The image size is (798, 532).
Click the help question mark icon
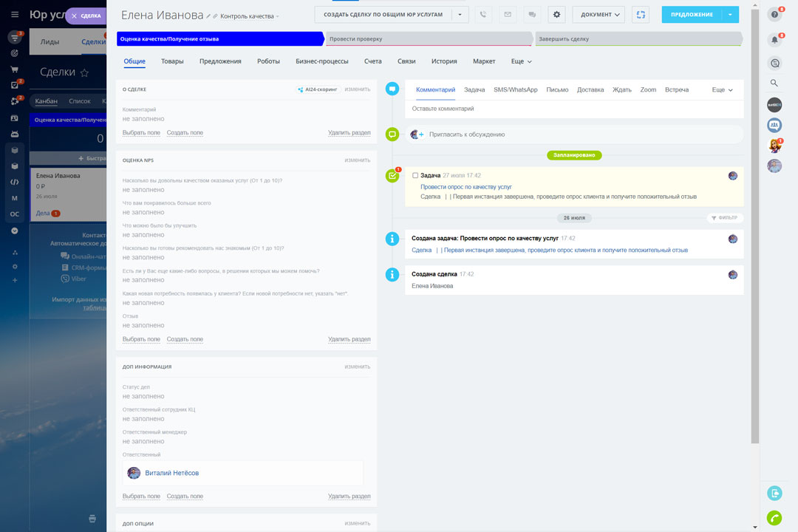[774, 15]
